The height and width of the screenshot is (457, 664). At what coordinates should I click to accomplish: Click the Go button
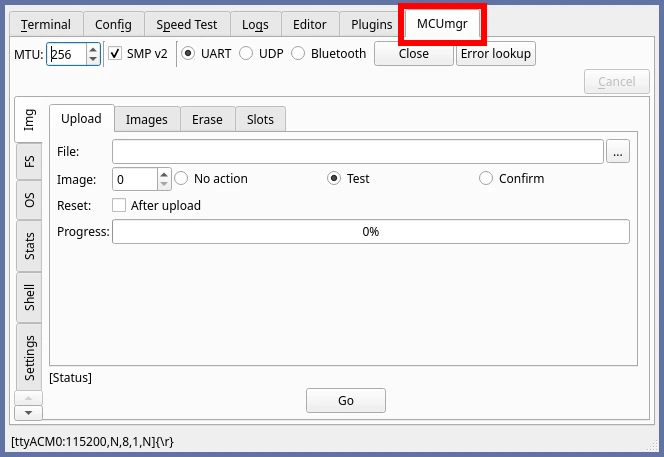click(346, 400)
